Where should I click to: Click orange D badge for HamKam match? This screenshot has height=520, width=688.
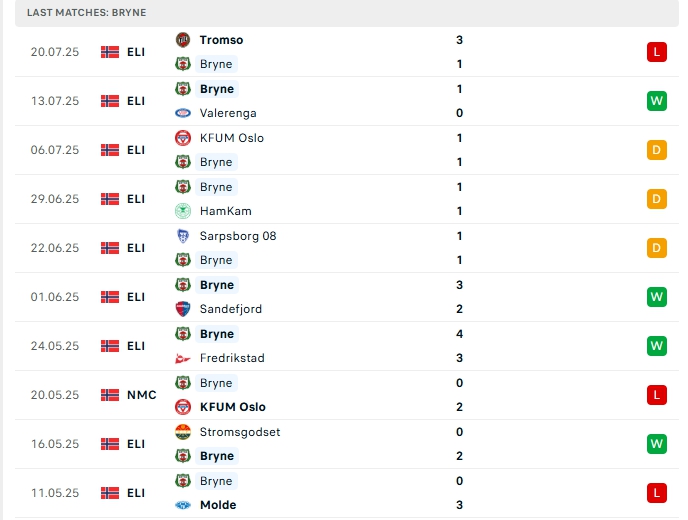click(x=656, y=199)
